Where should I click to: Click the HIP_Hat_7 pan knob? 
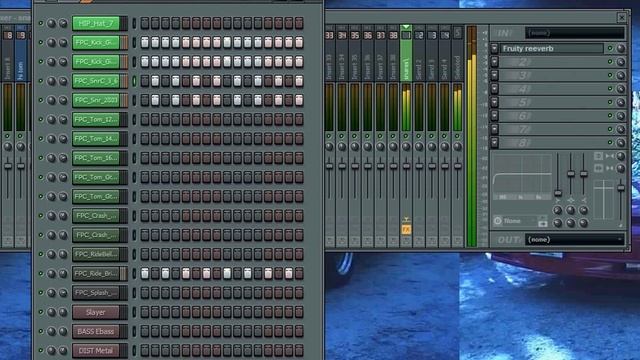click(x=51, y=23)
